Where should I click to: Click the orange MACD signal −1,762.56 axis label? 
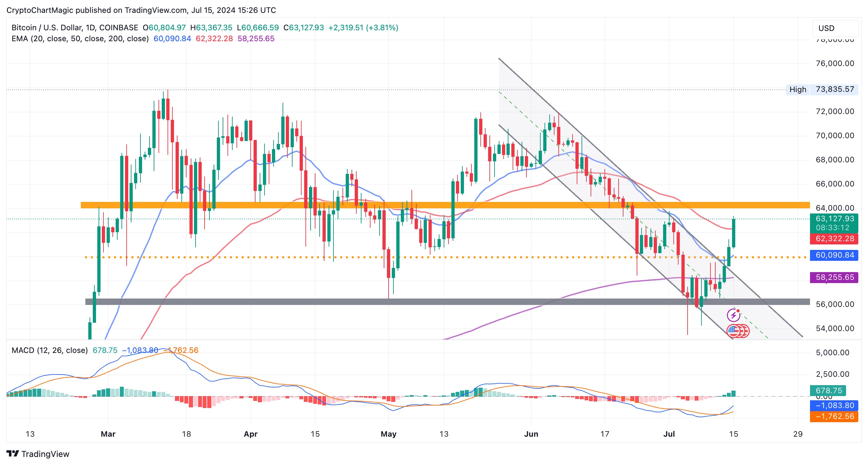click(x=834, y=416)
